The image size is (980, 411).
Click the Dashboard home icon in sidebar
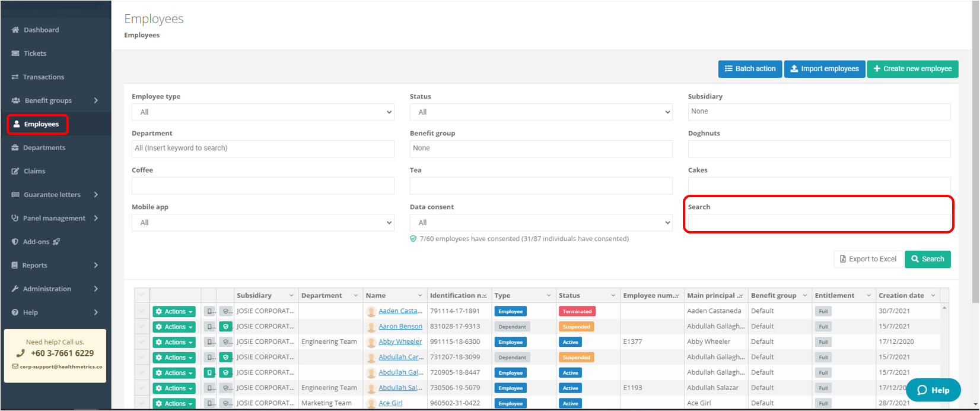point(15,30)
